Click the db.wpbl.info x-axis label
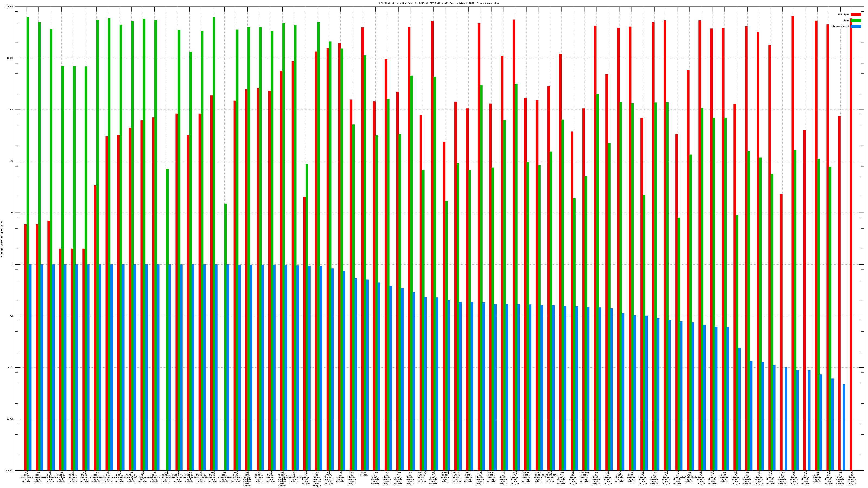 pyautogui.click(x=143, y=477)
